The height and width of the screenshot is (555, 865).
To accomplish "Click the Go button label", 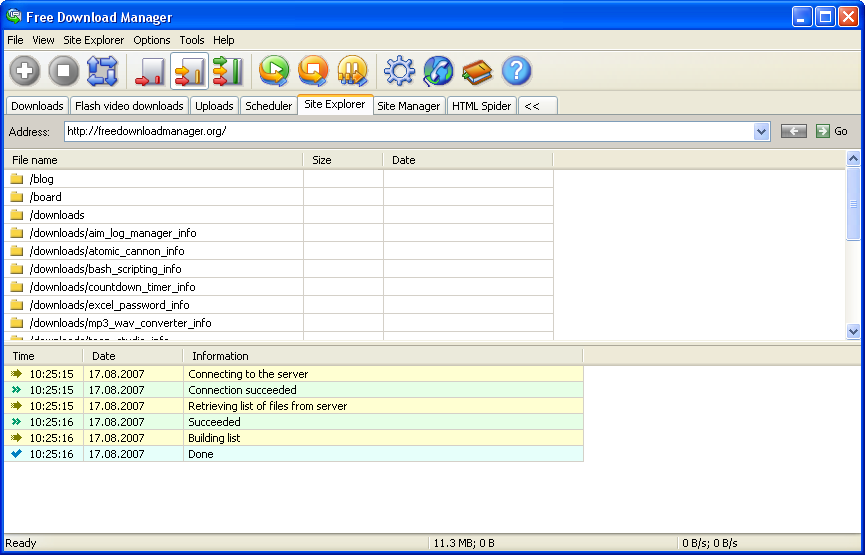I will [841, 131].
